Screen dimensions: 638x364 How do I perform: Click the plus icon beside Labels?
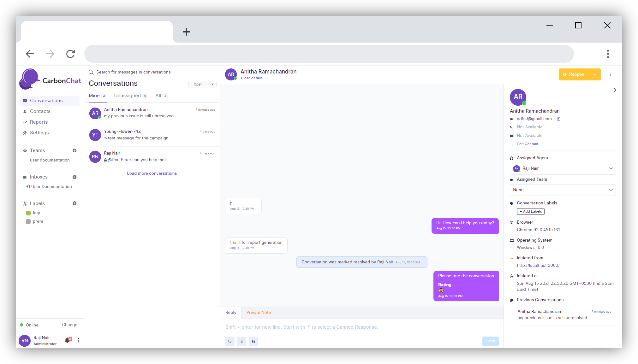[x=75, y=203]
